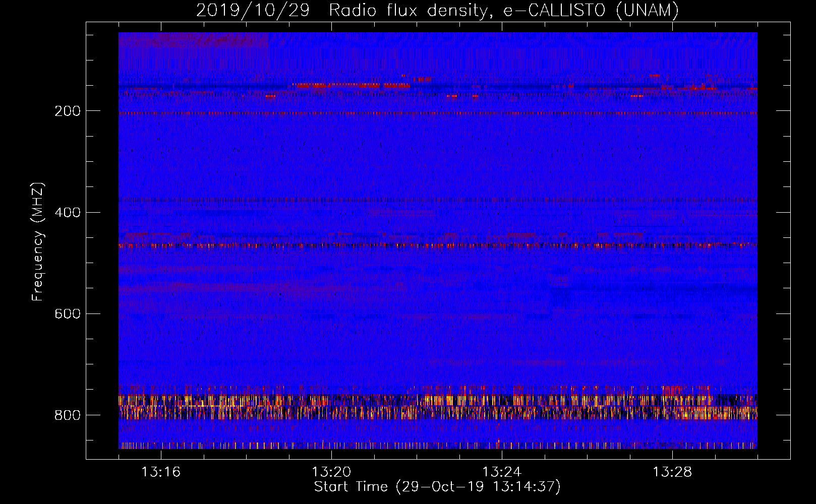Click the 13:20 time tick label

coord(331,472)
